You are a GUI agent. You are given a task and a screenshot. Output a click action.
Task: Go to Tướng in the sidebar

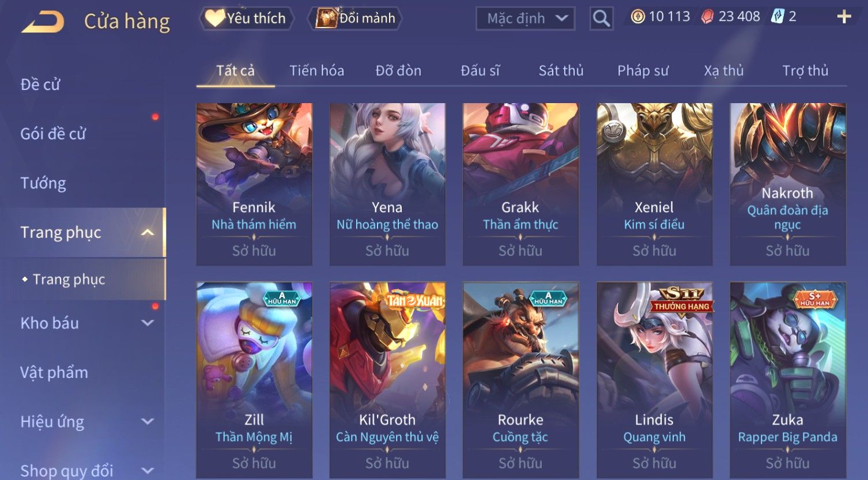(x=43, y=183)
